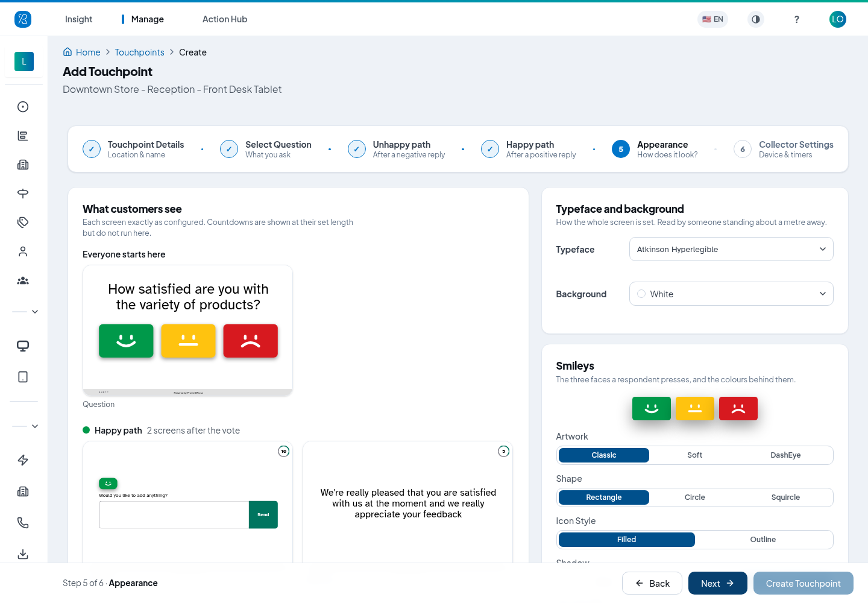Open the monitor display icon in sidebar
The image size is (868, 603).
23,346
